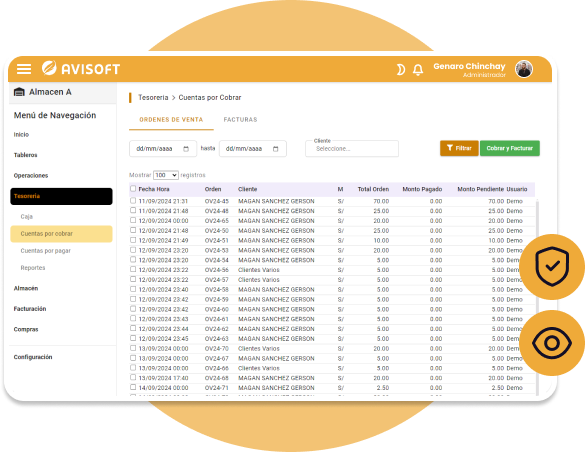
Task: Open Caja under Tesorería
Action: pyautogui.click(x=26, y=217)
